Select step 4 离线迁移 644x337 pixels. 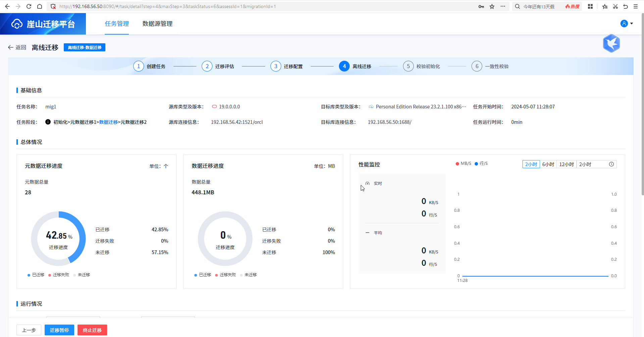(x=355, y=66)
